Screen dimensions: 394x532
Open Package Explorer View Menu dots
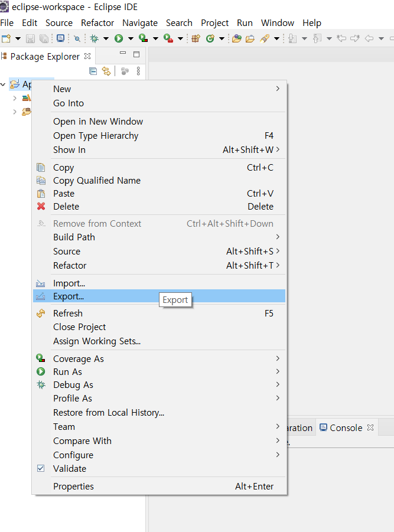138,71
